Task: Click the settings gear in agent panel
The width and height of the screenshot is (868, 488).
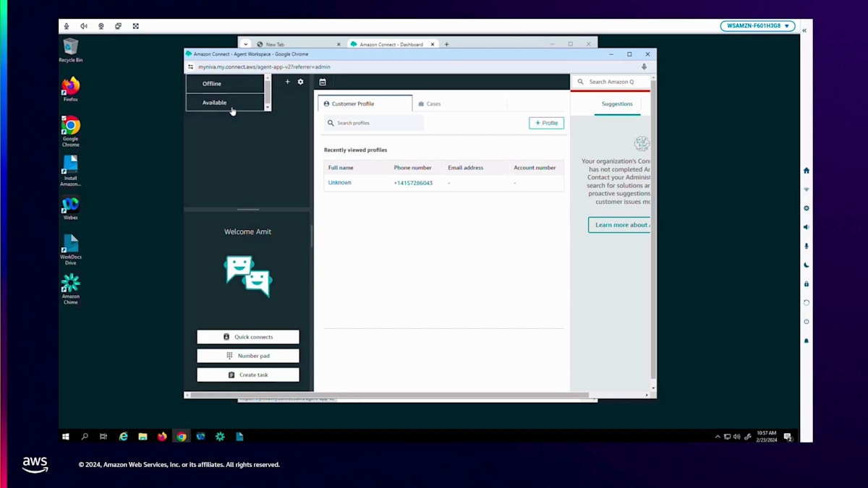Action: pos(301,82)
